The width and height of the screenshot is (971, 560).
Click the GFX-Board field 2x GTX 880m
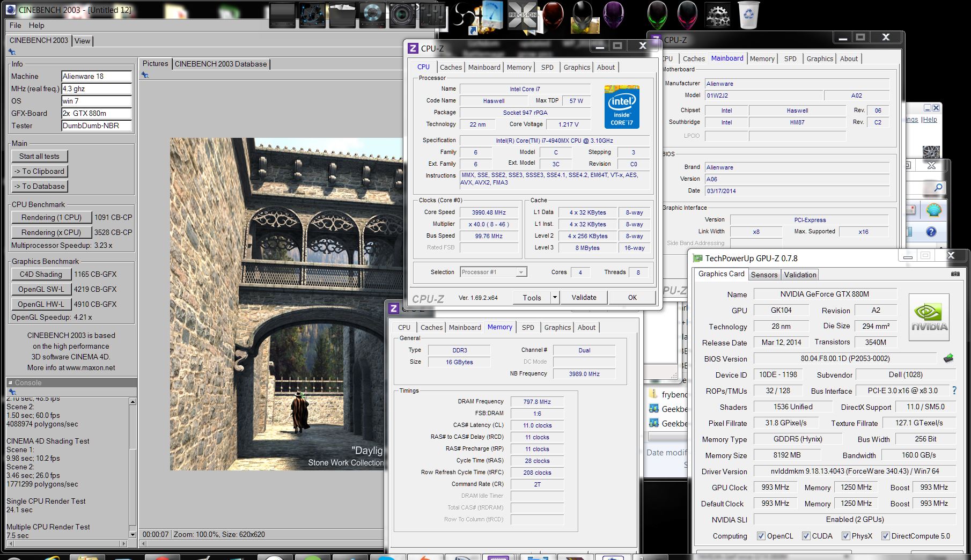97,113
